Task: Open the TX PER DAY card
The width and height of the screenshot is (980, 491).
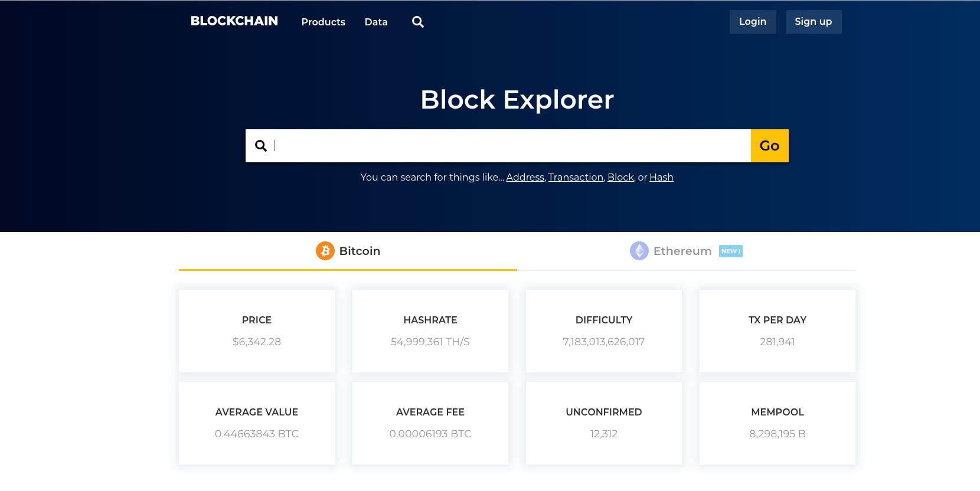Action: point(778,330)
